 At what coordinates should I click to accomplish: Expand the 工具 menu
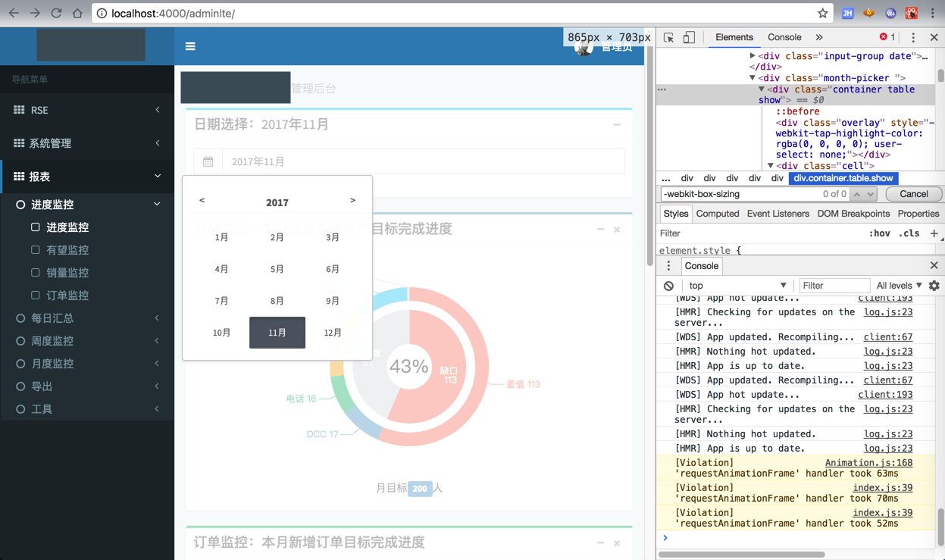157,409
